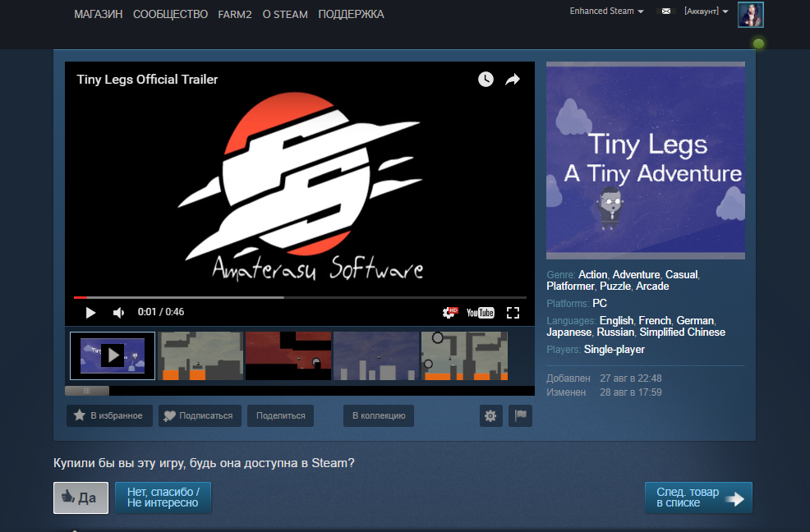
Task: Click the 0:01 / 0:46 time display
Action: click(x=161, y=312)
